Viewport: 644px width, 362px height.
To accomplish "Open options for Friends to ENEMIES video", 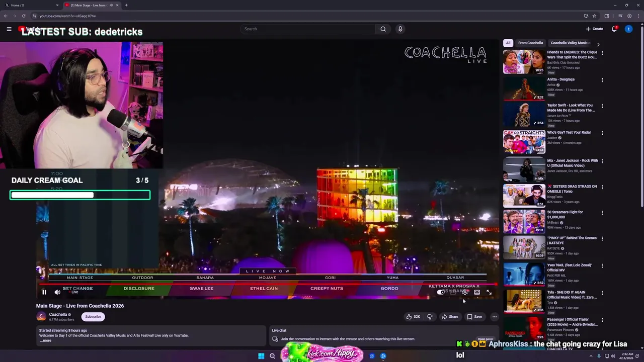I will pyautogui.click(x=602, y=53).
